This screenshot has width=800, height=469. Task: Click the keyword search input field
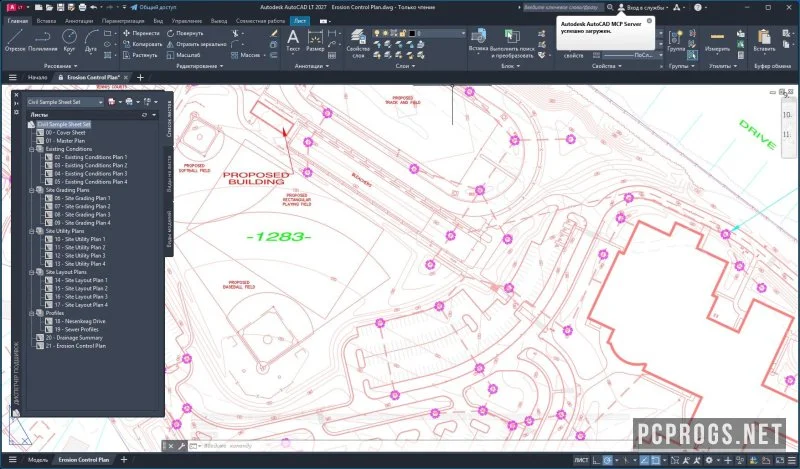point(563,8)
